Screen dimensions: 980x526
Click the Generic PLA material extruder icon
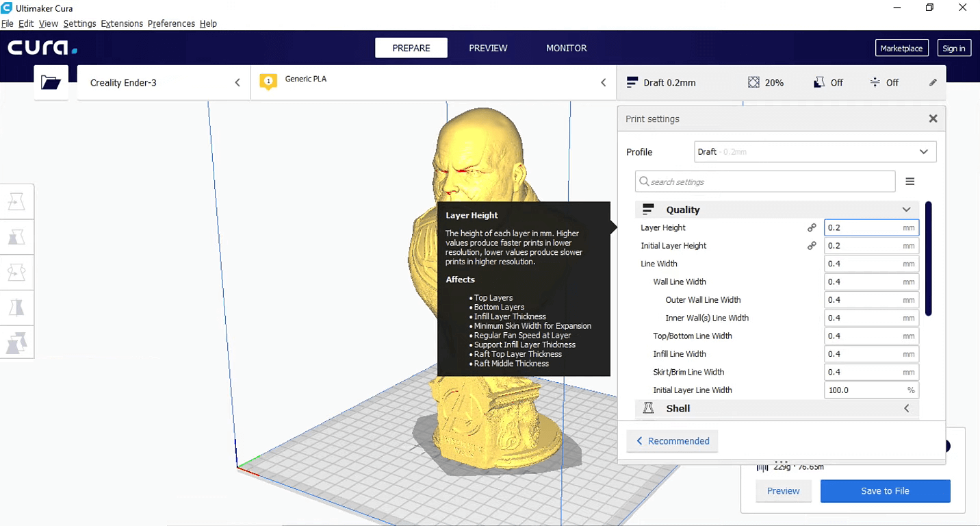pos(268,82)
